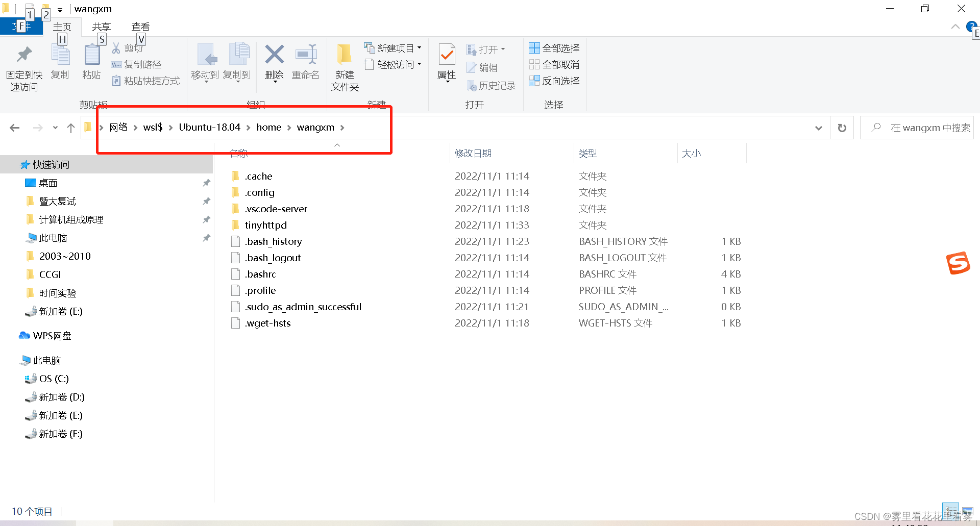The image size is (980, 526).
Task: Select the tinyhttpd folder
Action: [265, 225]
